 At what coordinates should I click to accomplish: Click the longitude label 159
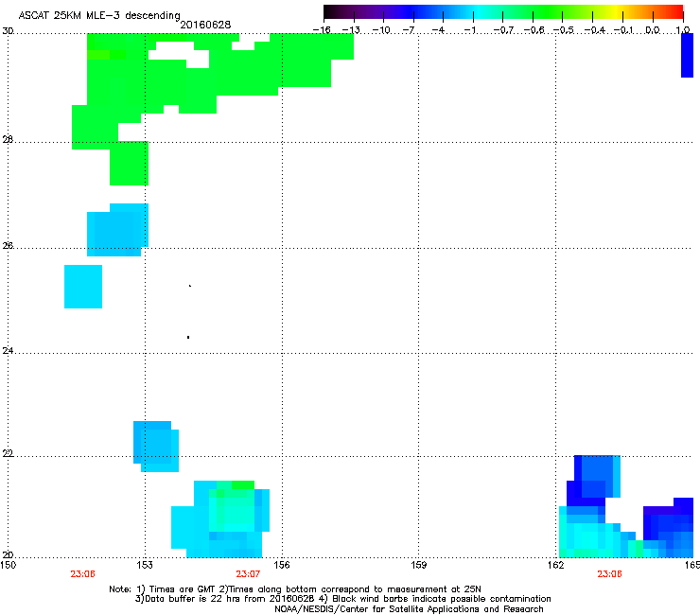coord(419,565)
